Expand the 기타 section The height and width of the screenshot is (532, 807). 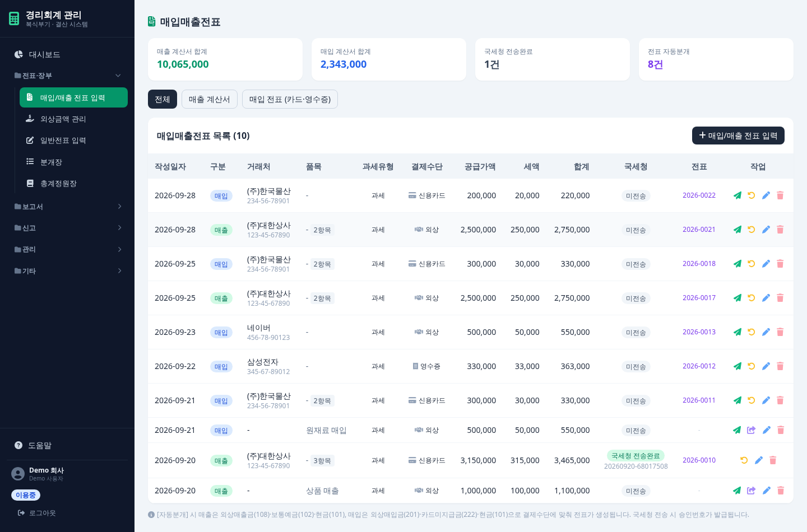point(67,271)
